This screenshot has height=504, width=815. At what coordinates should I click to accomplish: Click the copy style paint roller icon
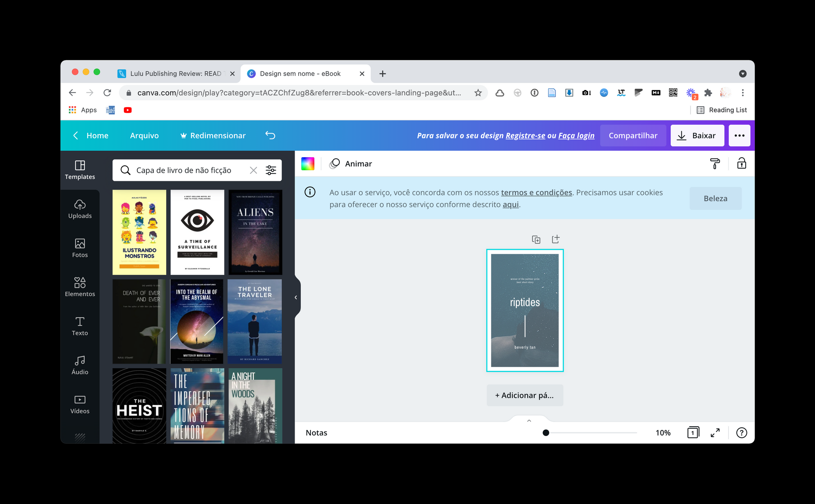coord(715,164)
